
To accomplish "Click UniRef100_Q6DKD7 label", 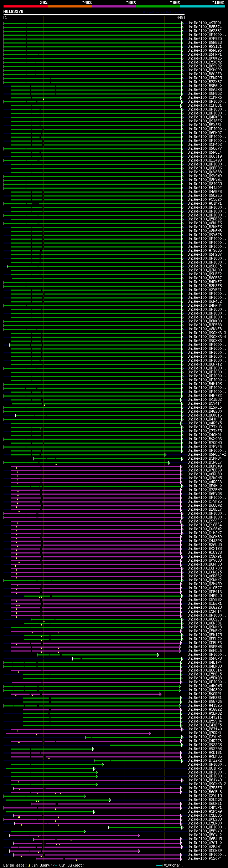I will (x=204, y=133).
